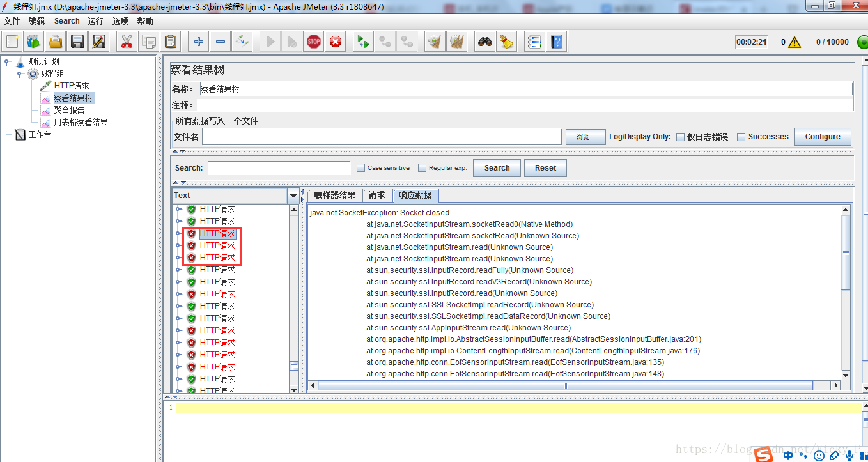Click the Sogou microphone voice input icon

tap(849, 456)
